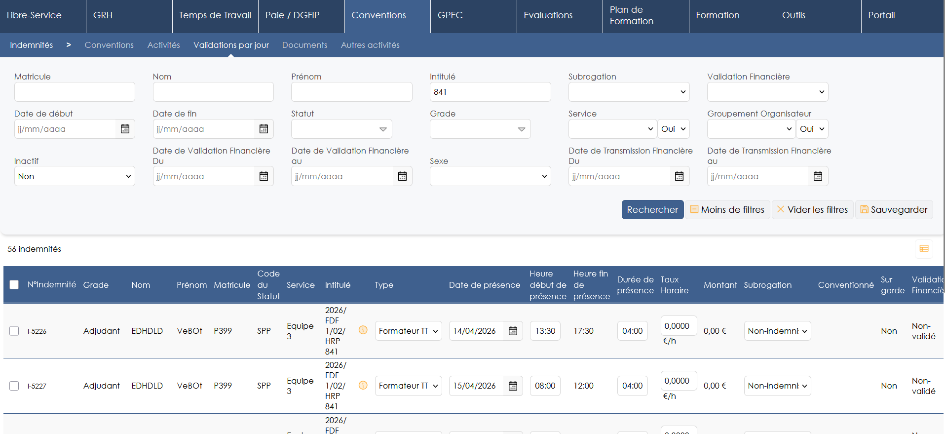
Task: Open calendar for Date de Validation Financière au
Action: [x=403, y=177]
